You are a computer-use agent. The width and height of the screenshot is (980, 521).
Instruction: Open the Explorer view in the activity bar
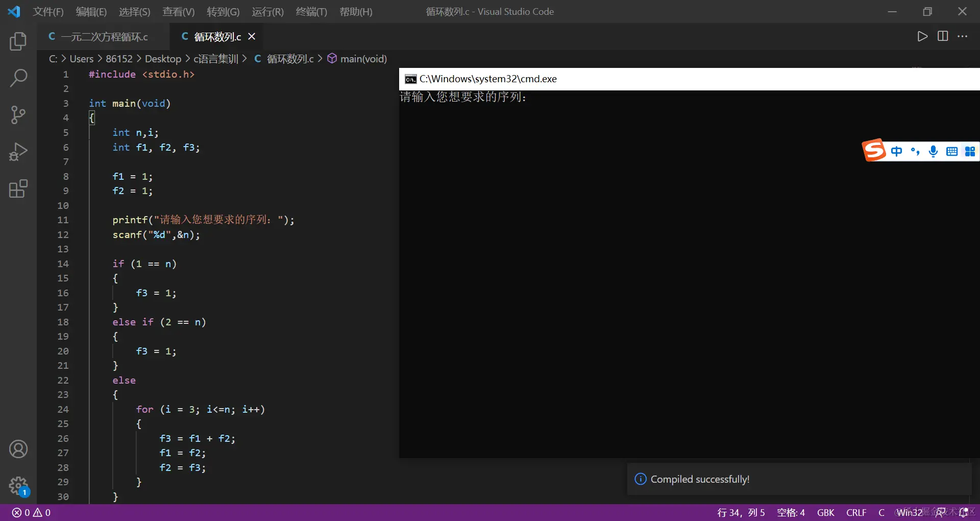click(x=18, y=41)
